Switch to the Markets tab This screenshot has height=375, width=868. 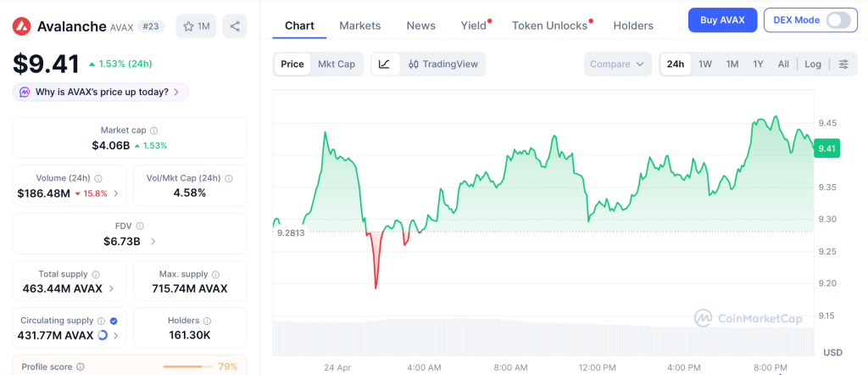point(360,25)
